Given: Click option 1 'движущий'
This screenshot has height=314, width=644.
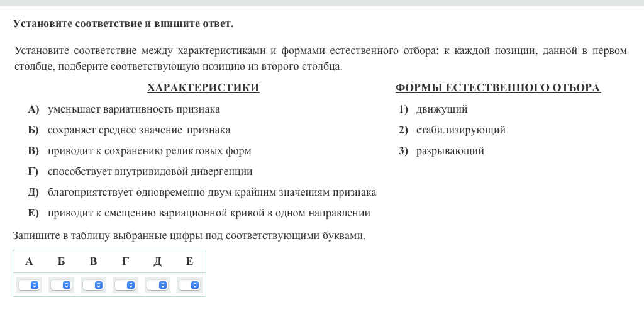Looking at the screenshot, I should [441, 109].
